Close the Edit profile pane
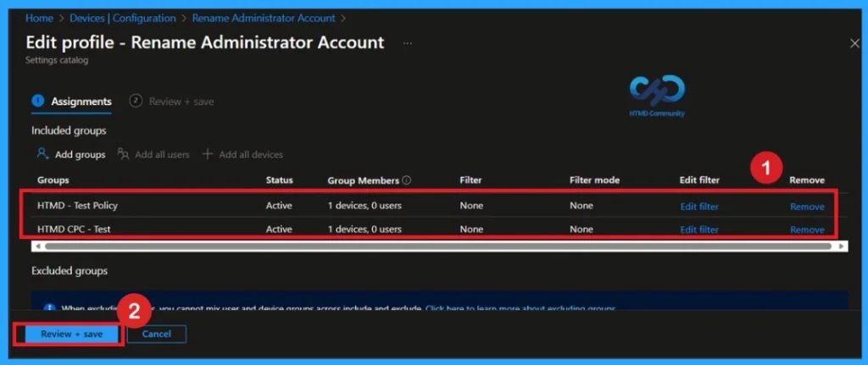The image size is (868, 365). tap(854, 44)
